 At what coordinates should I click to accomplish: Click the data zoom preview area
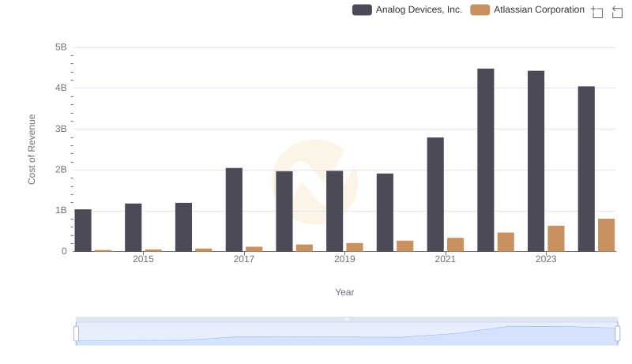(x=347, y=334)
